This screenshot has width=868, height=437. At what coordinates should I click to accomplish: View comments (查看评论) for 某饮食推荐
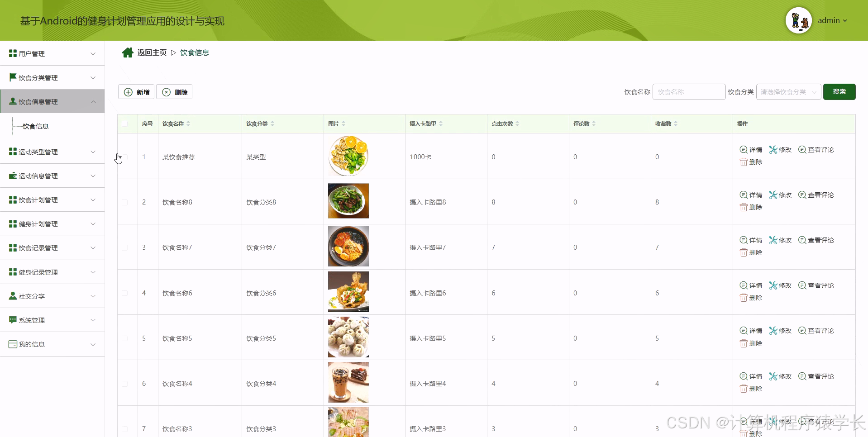point(816,150)
